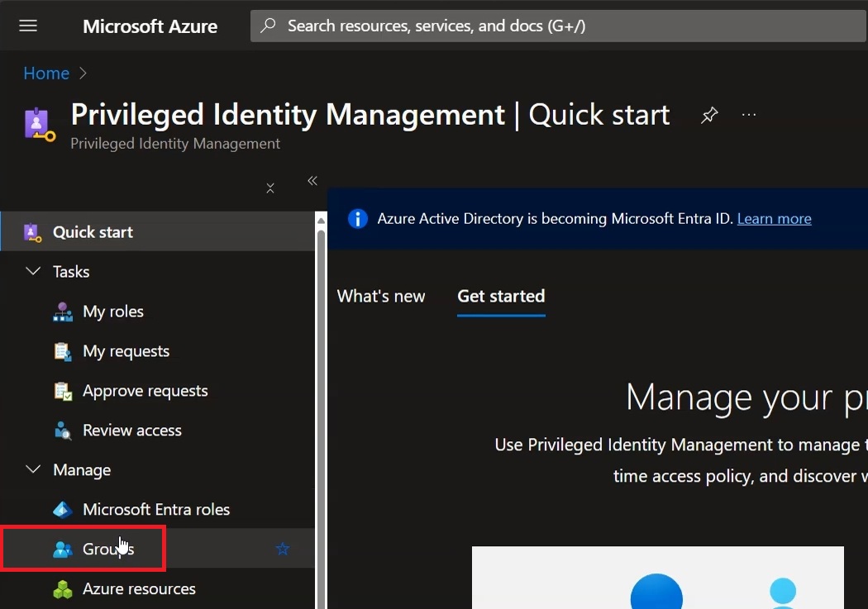Click the My requests icon
The width and height of the screenshot is (868, 609).
tap(63, 352)
